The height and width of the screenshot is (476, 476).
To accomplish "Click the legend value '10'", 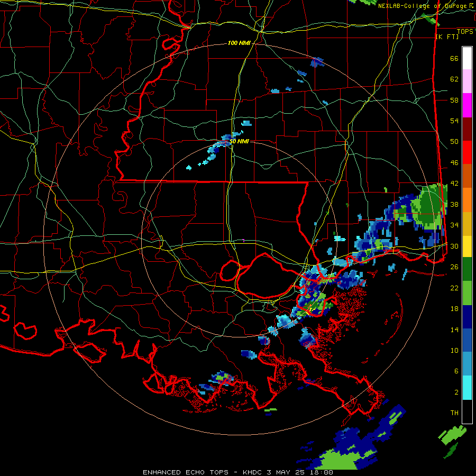I will click(x=454, y=350).
